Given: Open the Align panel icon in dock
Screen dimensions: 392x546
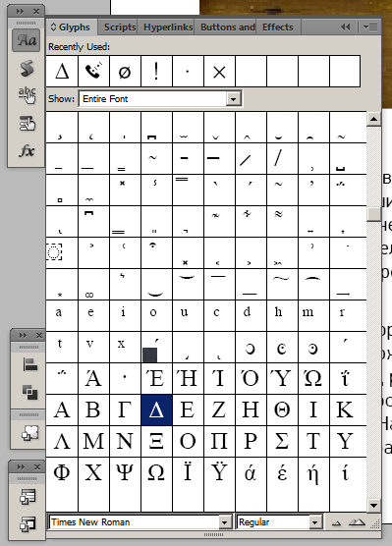Looking at the screenshot, I should [29, 364].
